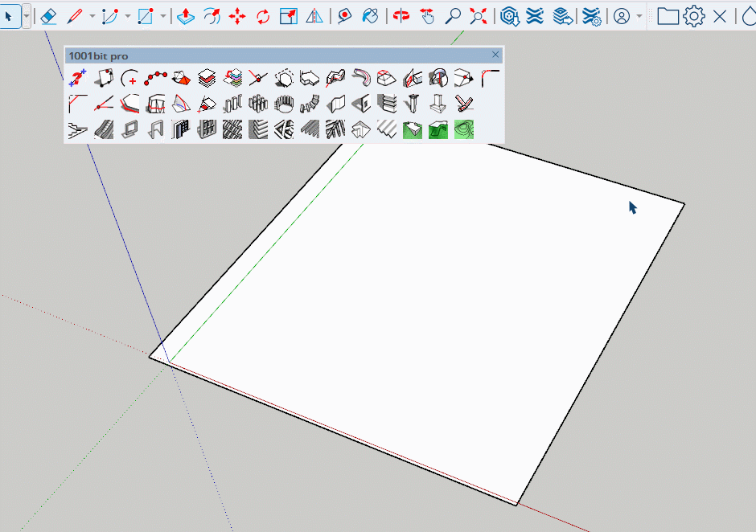Pick the Zoom magnifier tool
The width and height of the screenshot is (756, 532).
pos(452,16)
